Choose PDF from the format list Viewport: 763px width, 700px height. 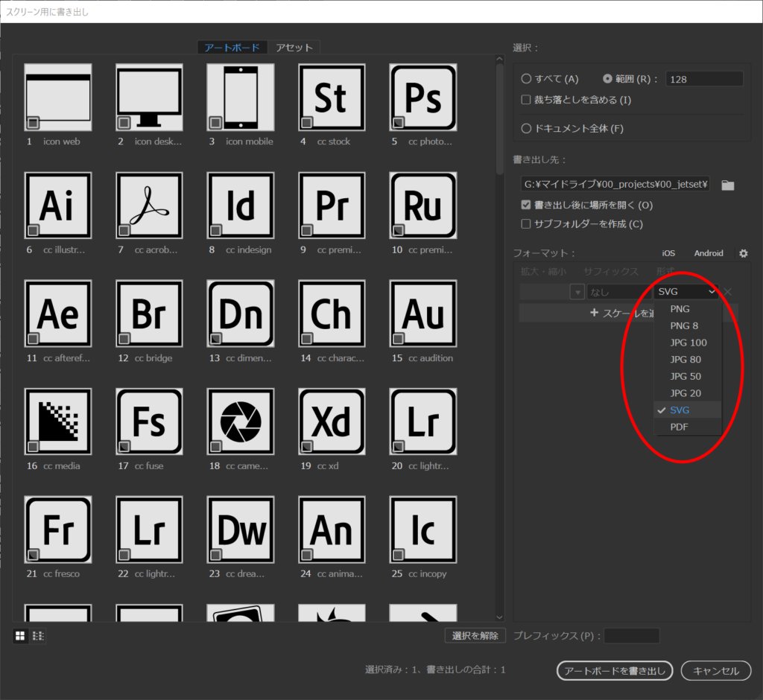(x=688, y=427)
